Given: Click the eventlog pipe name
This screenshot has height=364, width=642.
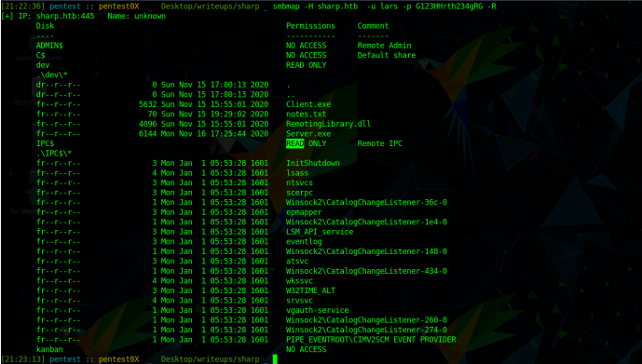Looking at the screenshot, I should coord(304,242).
